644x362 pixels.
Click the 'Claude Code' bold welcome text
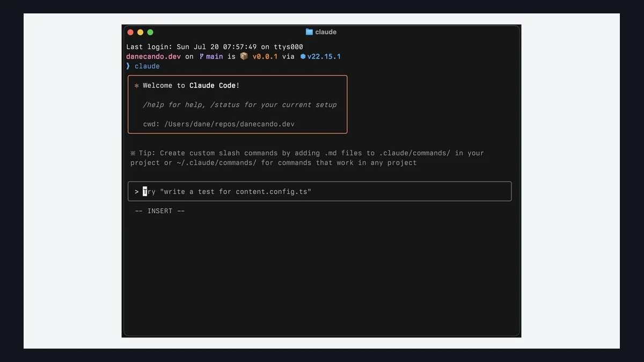tap(213, 86)
